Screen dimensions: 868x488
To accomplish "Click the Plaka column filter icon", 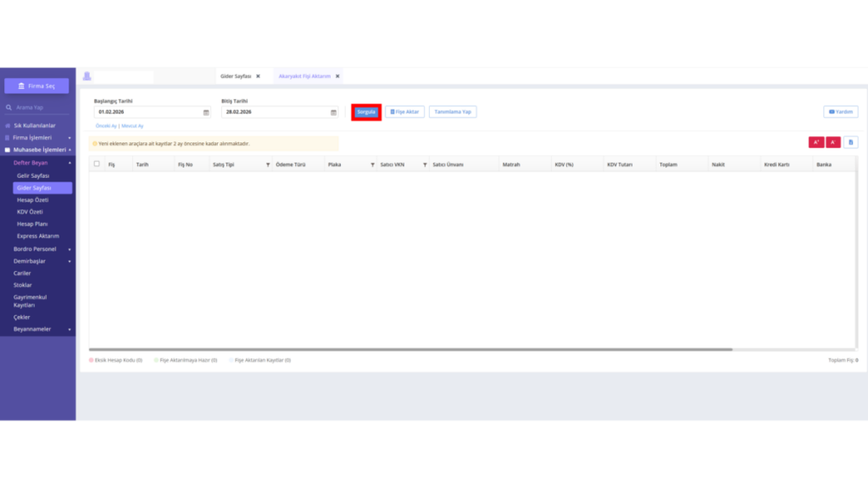I will (x=372, y=165).
